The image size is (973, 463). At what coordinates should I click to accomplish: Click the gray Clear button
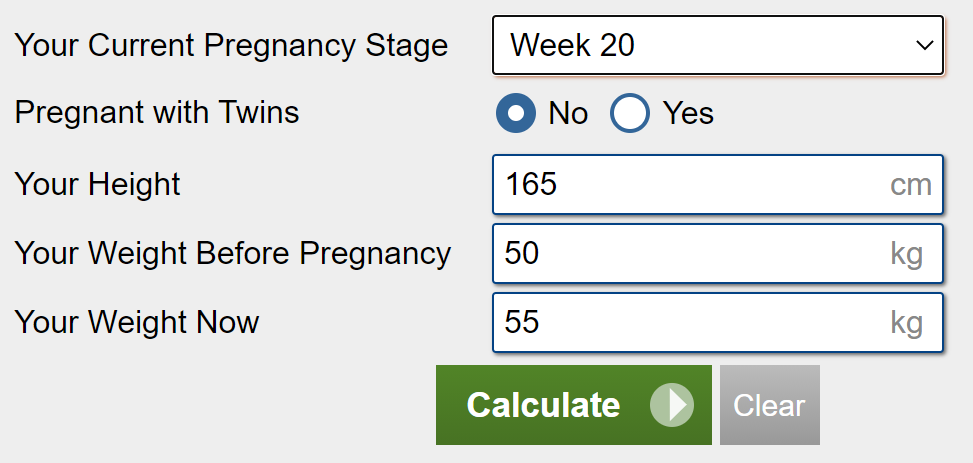point(769,405)
